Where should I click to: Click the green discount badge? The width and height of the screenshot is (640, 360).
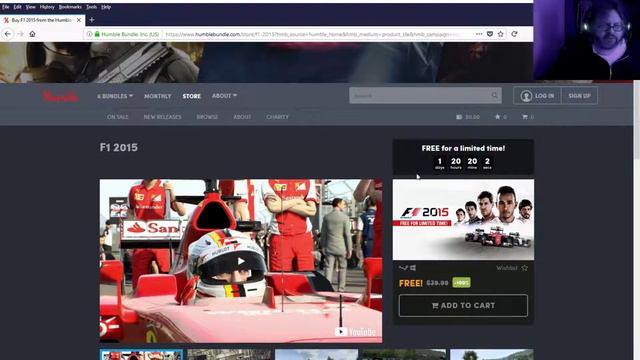coord(461,282)
